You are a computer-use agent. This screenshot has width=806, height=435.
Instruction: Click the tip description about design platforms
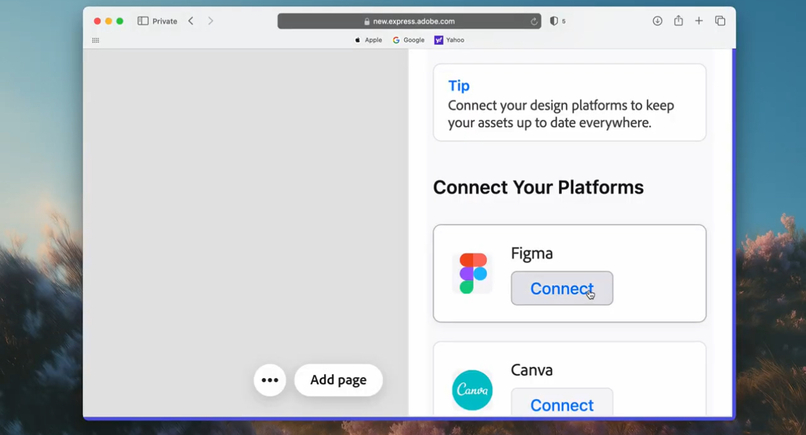point(561,114)
